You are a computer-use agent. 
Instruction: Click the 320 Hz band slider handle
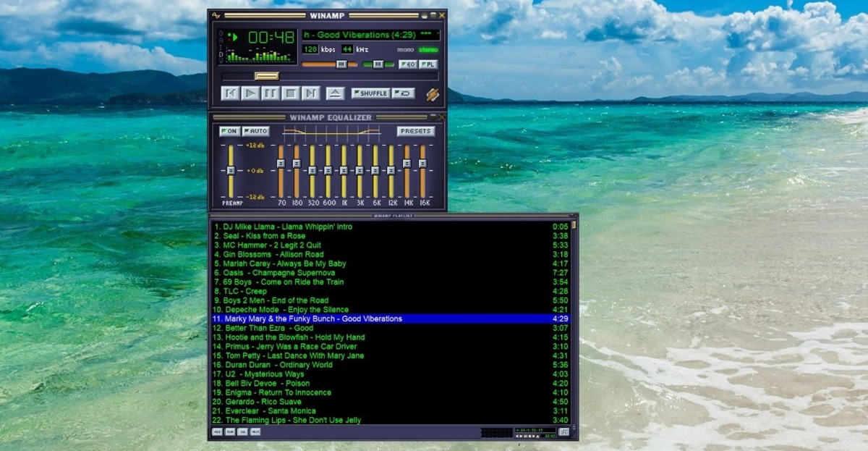(312, 171)
